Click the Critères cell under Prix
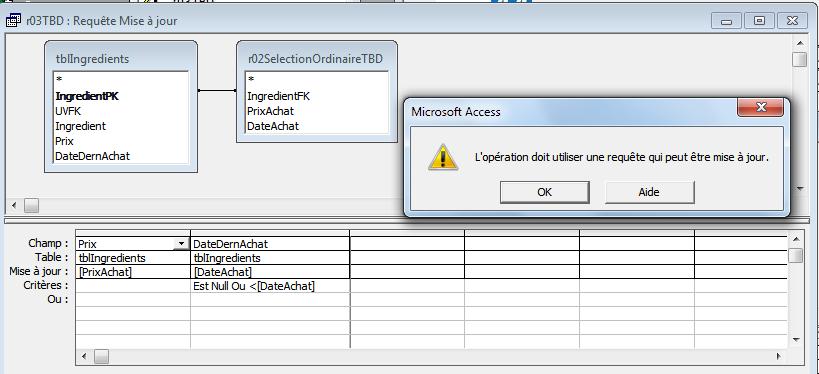The width and height of the screenshot is (819, 374). pos(133,286)
